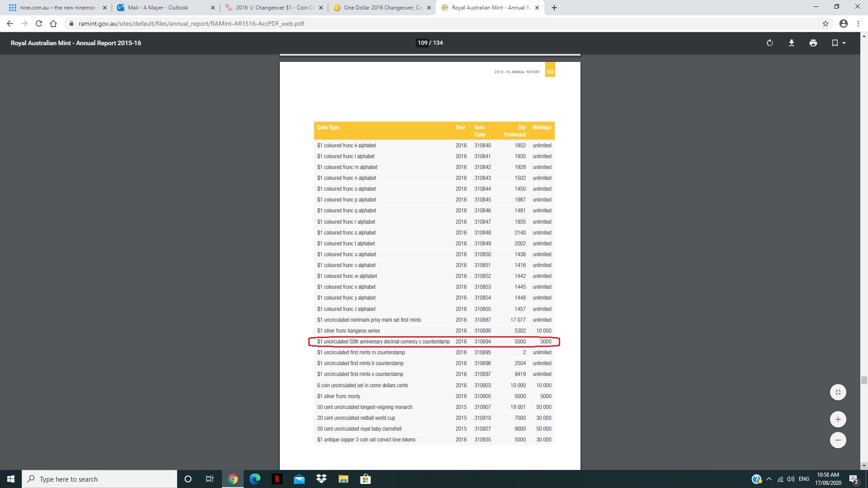
Task: Click the page scrollbar thumb
Action: (x=864, y=380)
